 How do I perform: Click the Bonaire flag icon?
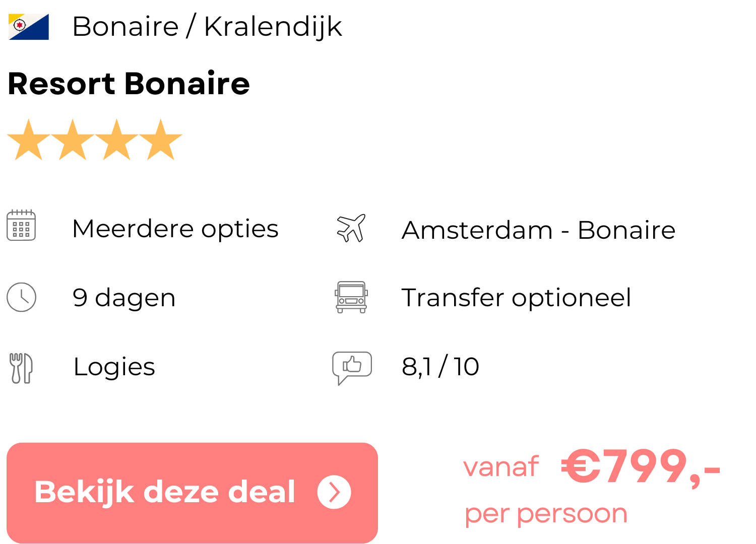[x=29, y=27]
